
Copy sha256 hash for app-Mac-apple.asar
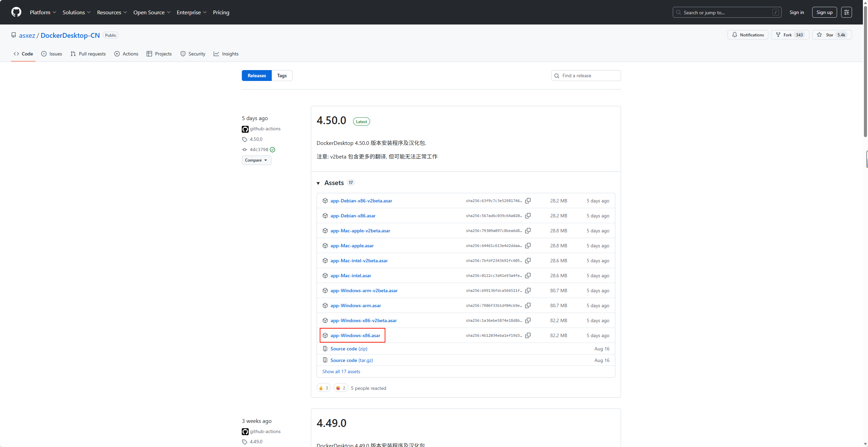tap(528, 246)
